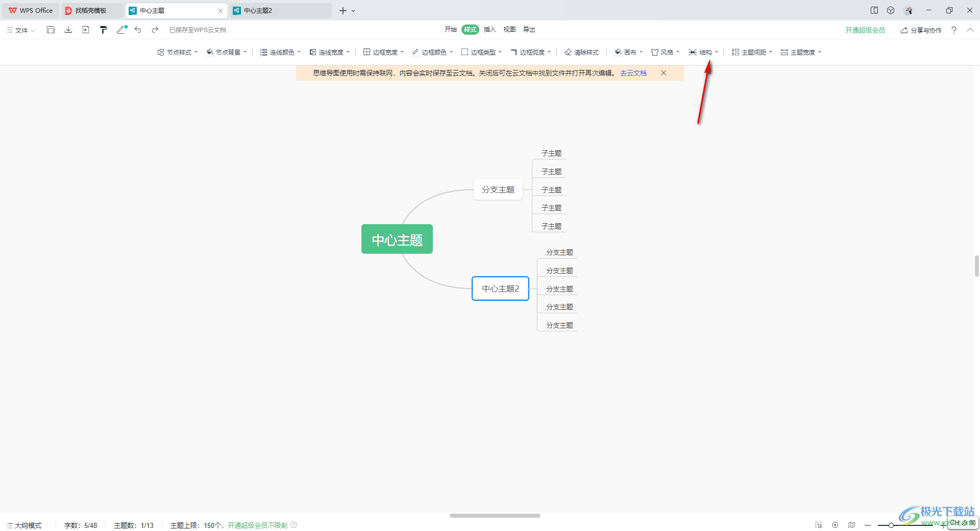Switch to the 样式 tab
Screen dimensions: 980x531
pyautogui.click(x=470, y=30)
